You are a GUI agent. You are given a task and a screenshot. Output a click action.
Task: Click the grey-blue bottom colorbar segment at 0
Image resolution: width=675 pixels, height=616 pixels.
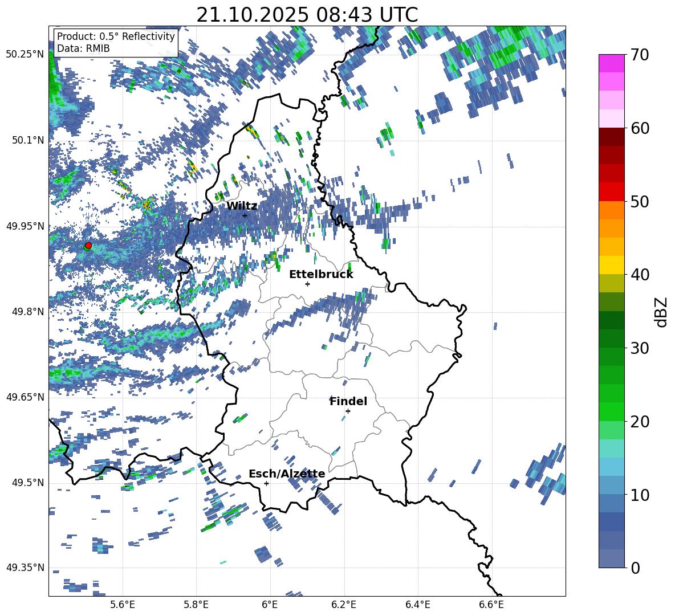[611, 558]
